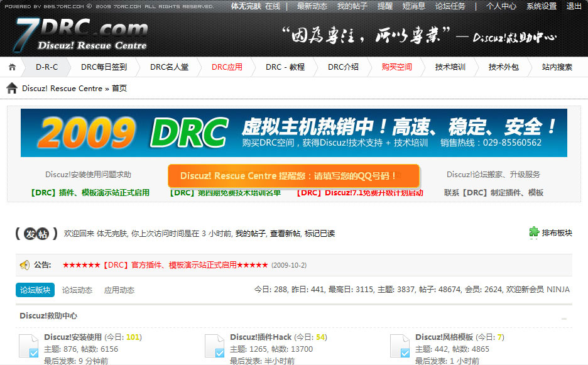Open 我的帖子 in the top bar
The image size is (588, 365).
[x=352, y=6]
